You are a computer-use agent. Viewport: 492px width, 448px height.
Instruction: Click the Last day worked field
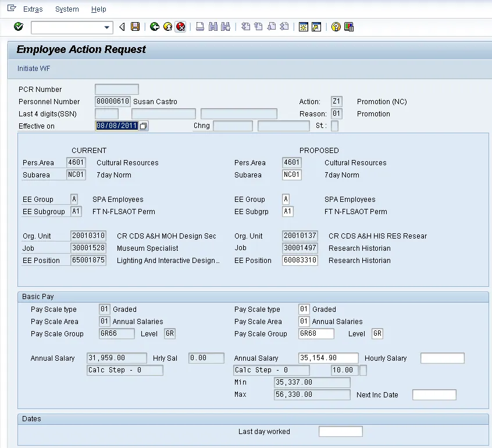point(340,432)
